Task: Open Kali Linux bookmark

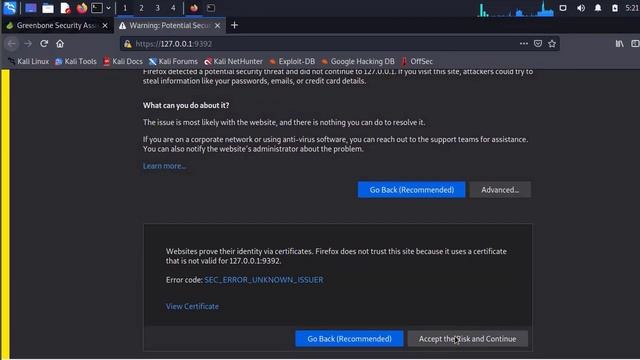Action: click(x=28, y=62)
